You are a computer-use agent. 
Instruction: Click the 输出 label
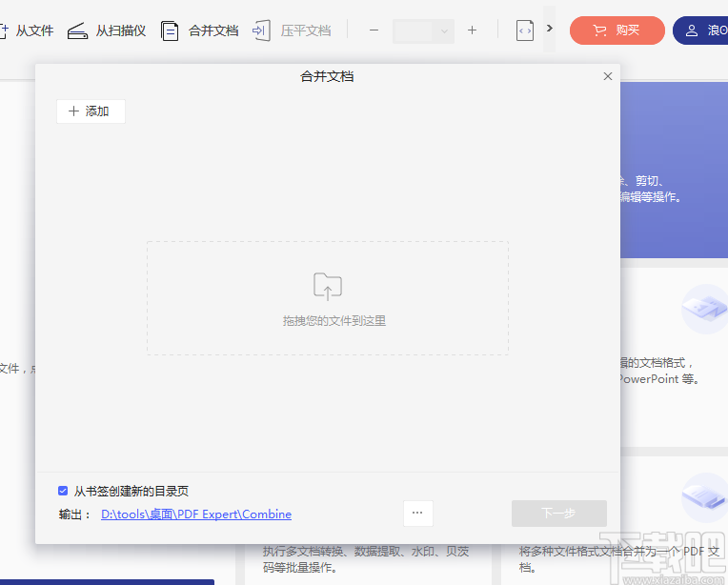click(x=74, y=514)
